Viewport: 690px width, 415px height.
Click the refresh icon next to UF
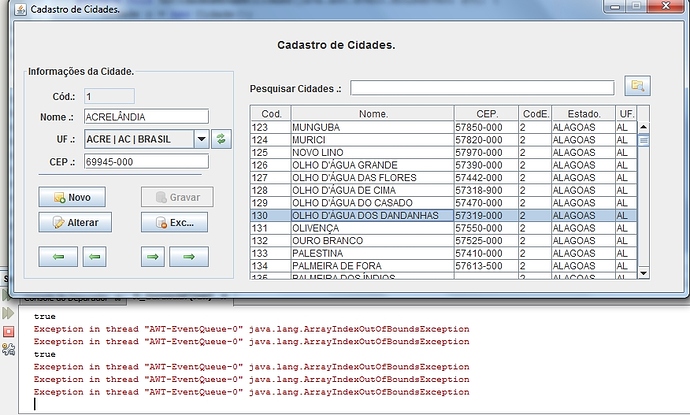(x=222, y=139)
